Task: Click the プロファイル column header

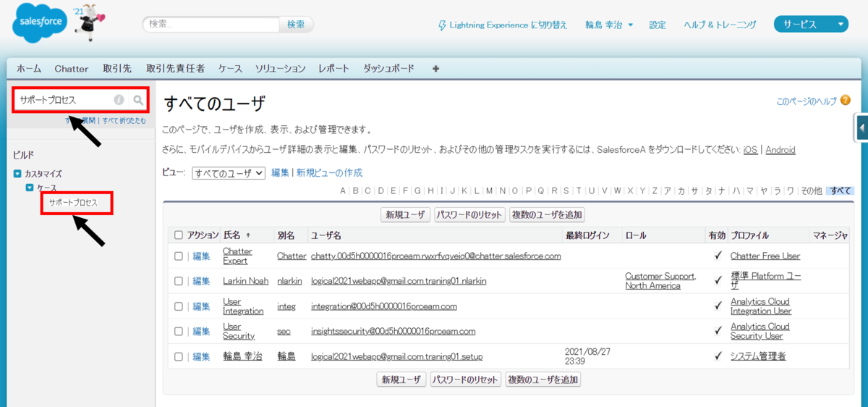Action: pyautogui.click(x=749, y=235)
